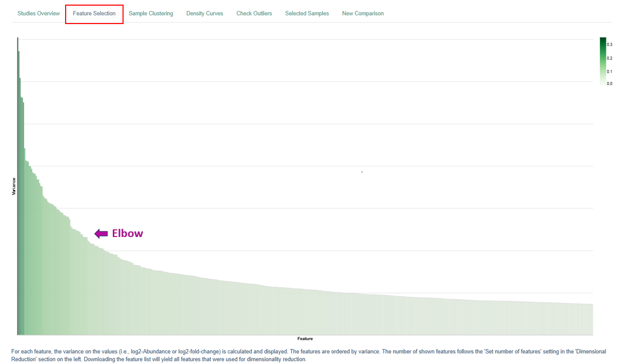Go to the Selected Samples tab
Screen dimensions: 628x364
pyautogui.click(x=307, y=13)
